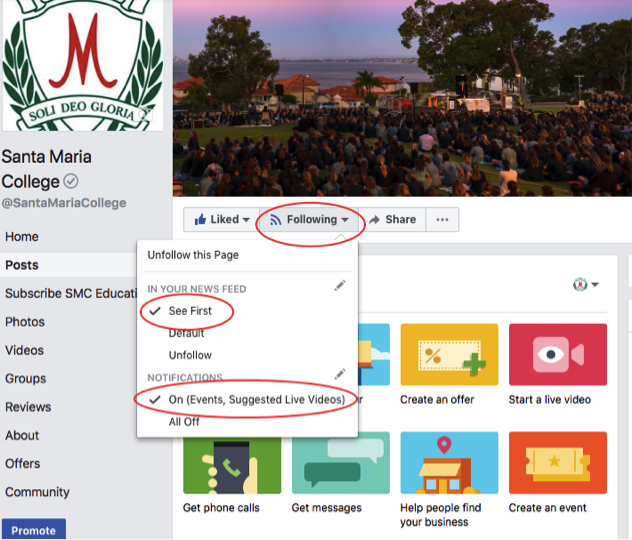Viewport: 632px width, 540px height.
Task: Expand the Liked dropdown button
Action: point(221,220)
